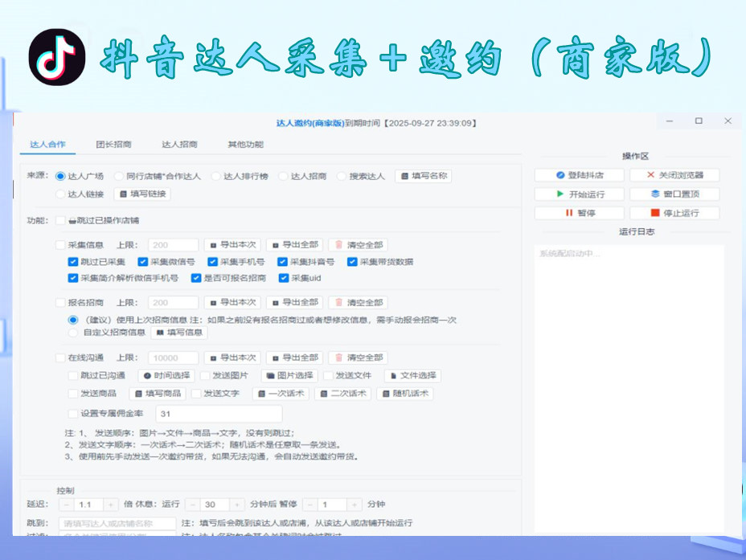Click 图片选择 button

(x=289, y=375)
